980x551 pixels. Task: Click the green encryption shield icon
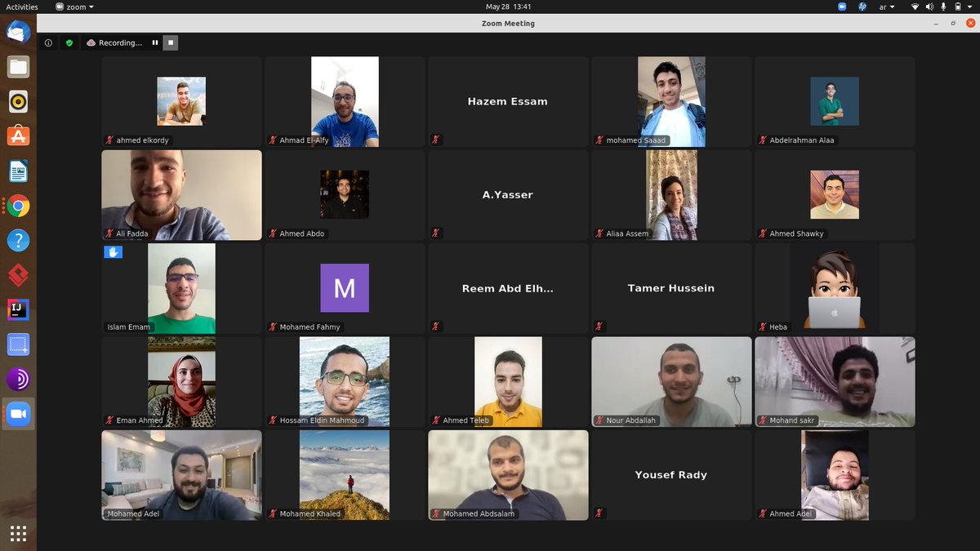69,42
